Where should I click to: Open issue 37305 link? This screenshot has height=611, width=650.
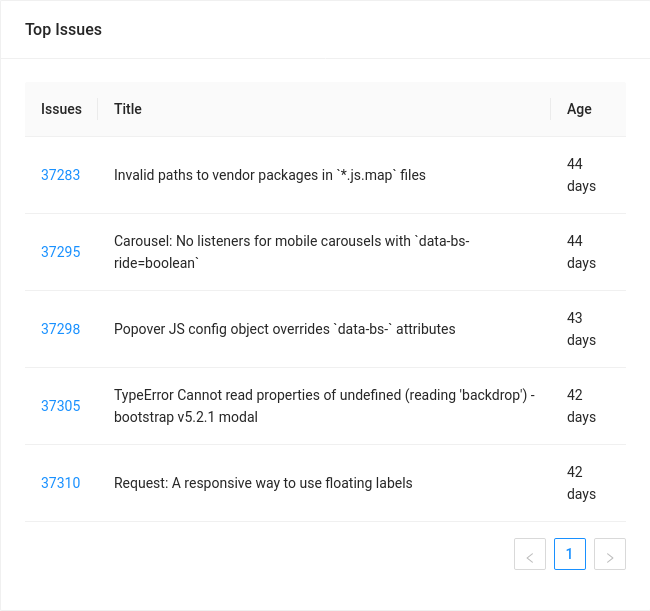coord(60,406)
